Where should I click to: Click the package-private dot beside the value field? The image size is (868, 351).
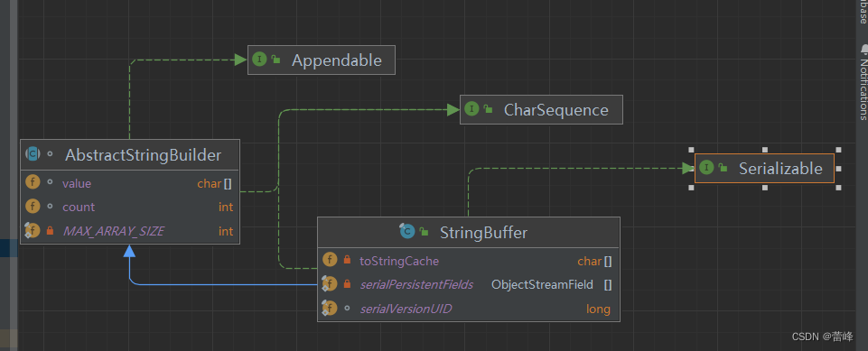coord(51,183)
